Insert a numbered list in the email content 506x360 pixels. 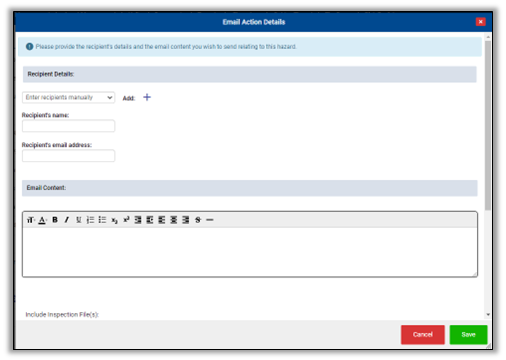point(90,220)
